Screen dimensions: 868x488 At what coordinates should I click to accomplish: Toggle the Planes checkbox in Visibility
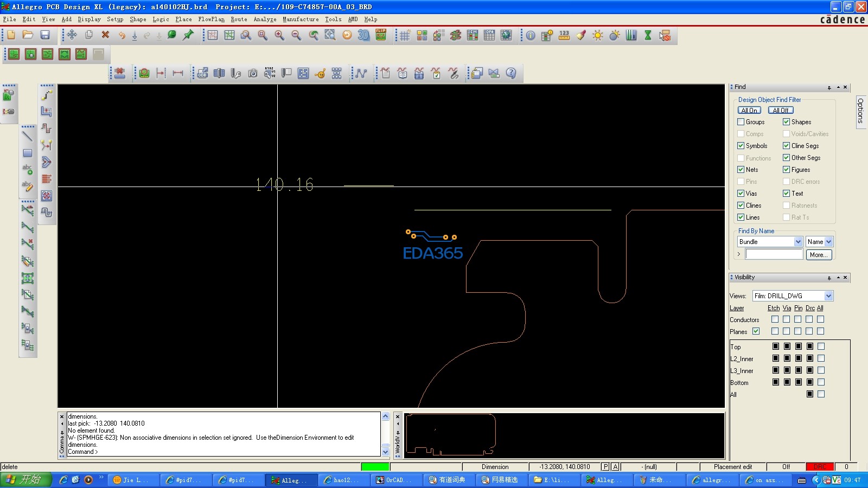(x=756, y=331)
